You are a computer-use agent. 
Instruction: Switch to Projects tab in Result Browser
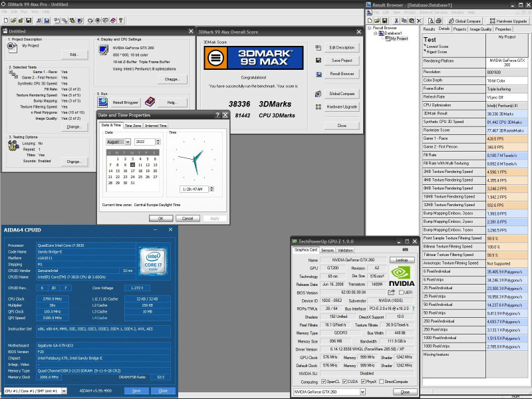460,29
